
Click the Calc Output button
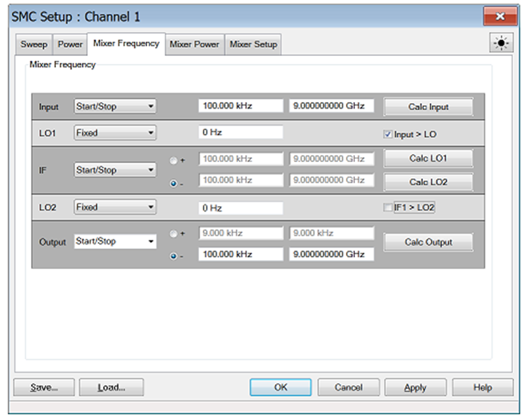click(x=428, y=242)
